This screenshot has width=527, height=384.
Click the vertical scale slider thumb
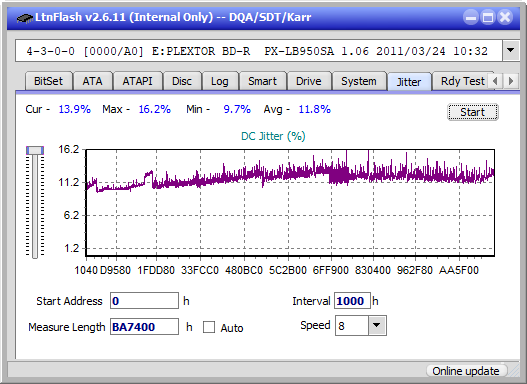pos(35,150)
